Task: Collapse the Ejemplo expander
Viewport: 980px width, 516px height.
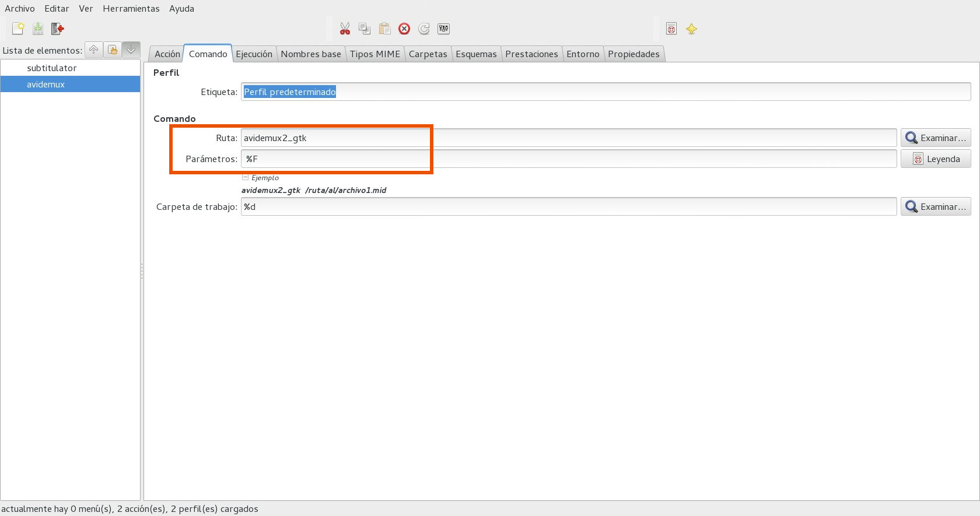Action: pos(245,177)
